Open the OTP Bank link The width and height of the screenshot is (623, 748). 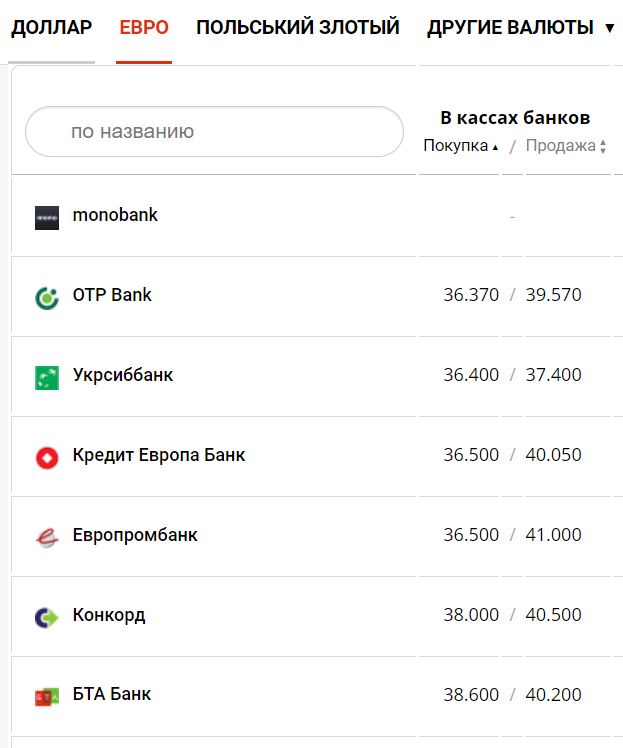click(x=112, y=295)
